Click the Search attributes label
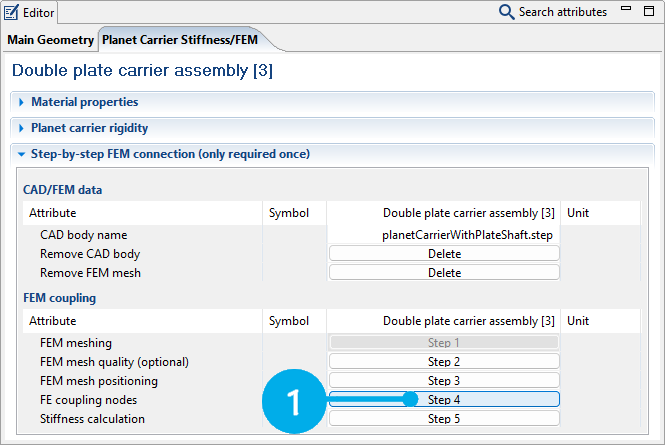665x445 pixels. coord(563,12)
